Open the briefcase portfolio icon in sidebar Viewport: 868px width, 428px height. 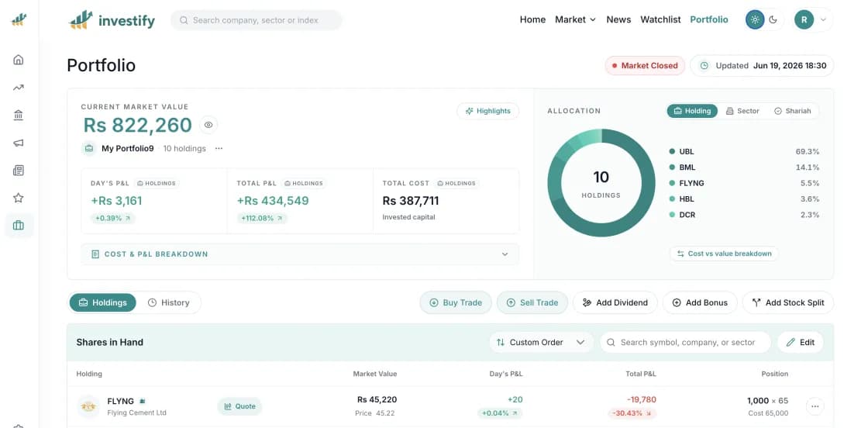click(x=19, y=226)
